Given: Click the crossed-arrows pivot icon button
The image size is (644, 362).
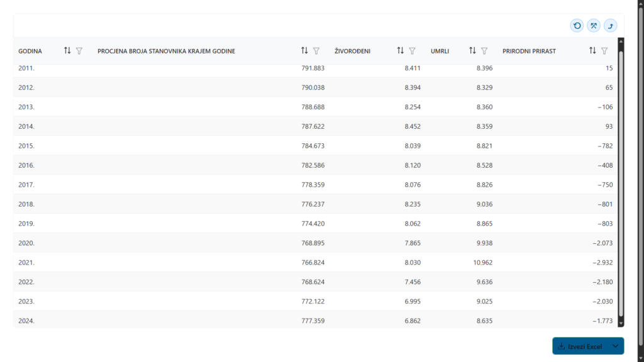Looking at the screenshot, I should [x=594, y=26].
